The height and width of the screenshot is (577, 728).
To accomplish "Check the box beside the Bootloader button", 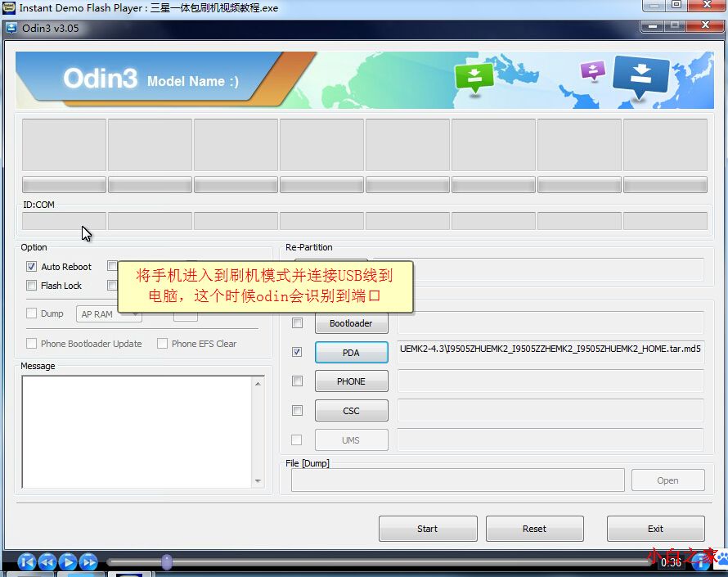I will pos(297,323).
